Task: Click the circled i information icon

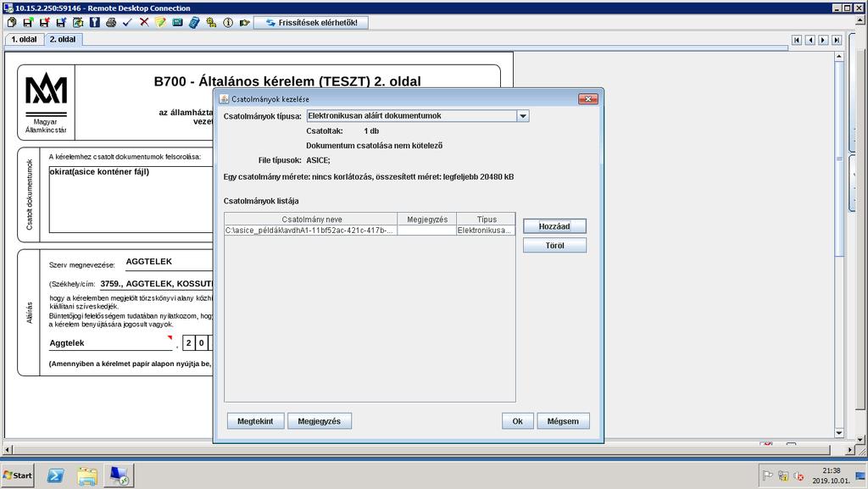Action: point(228,23)
